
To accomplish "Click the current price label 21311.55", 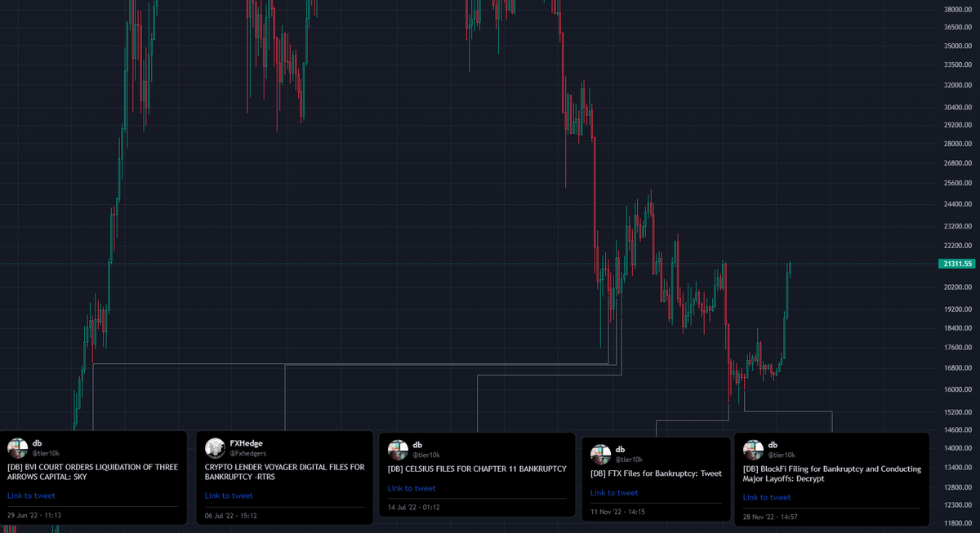I will point(957,264).
